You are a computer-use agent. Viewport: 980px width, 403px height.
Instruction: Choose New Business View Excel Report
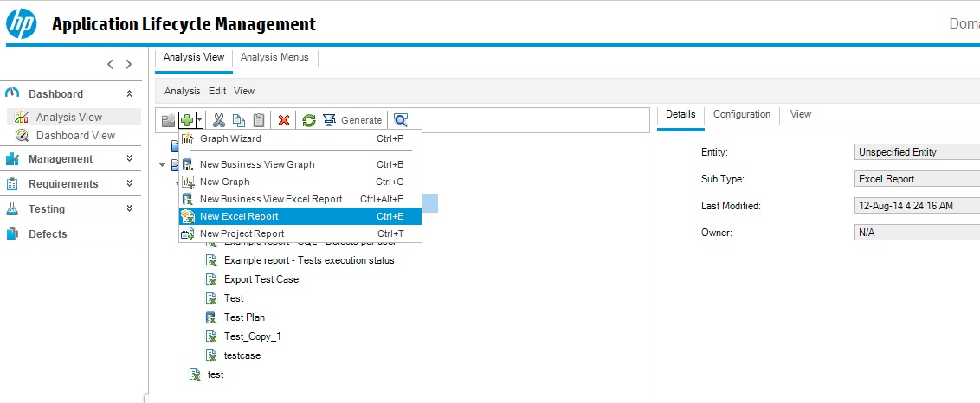300,199
